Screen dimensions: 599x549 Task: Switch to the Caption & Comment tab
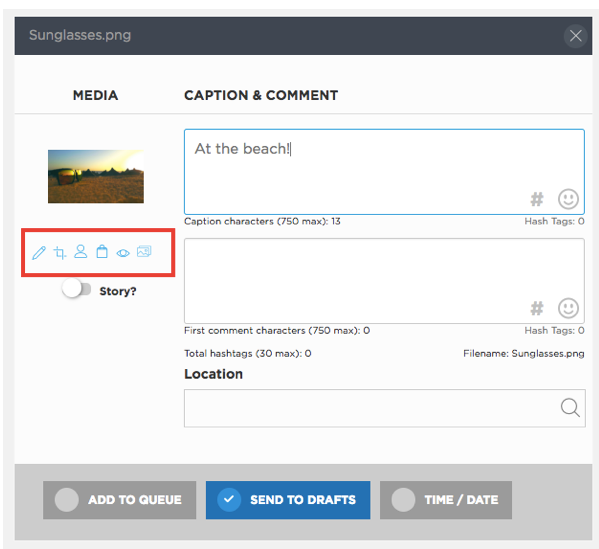click(x=261, y=95)
